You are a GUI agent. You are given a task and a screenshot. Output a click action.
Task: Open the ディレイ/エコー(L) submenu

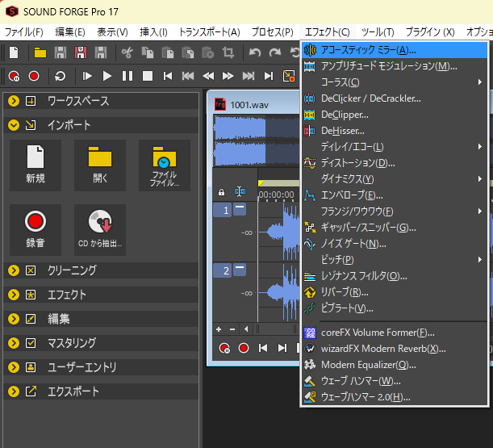point(395,147)
